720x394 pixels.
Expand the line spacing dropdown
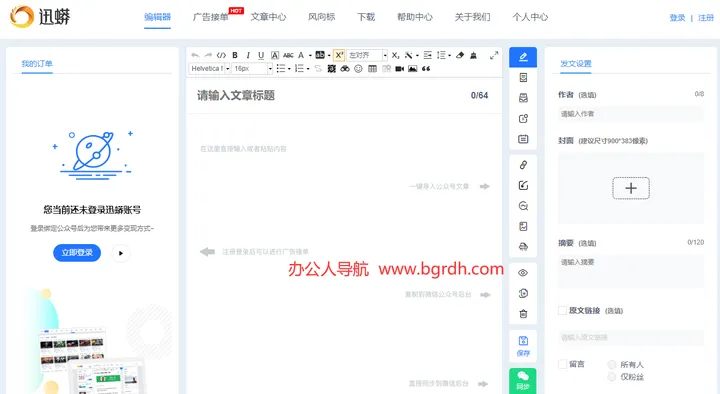click(x=449, y=56)
